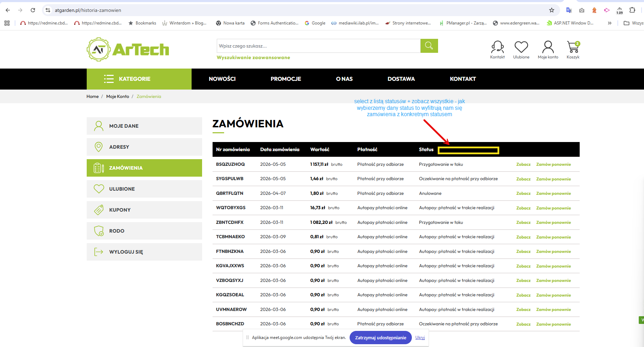The height and width of the screenshot is (347, 644).
Task: Click the ArTech logo
Action: point(128,49)
